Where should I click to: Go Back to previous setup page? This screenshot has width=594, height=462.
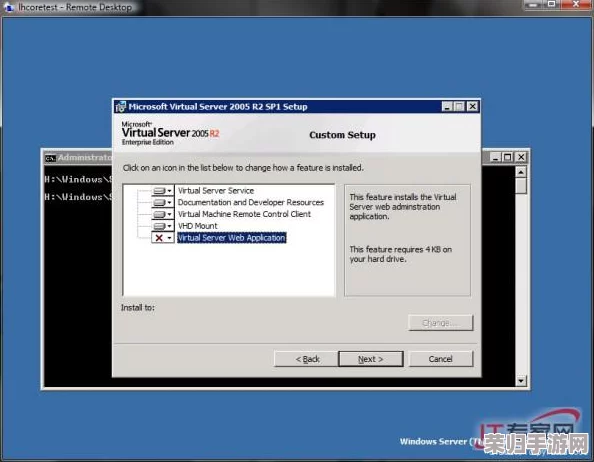306,359
